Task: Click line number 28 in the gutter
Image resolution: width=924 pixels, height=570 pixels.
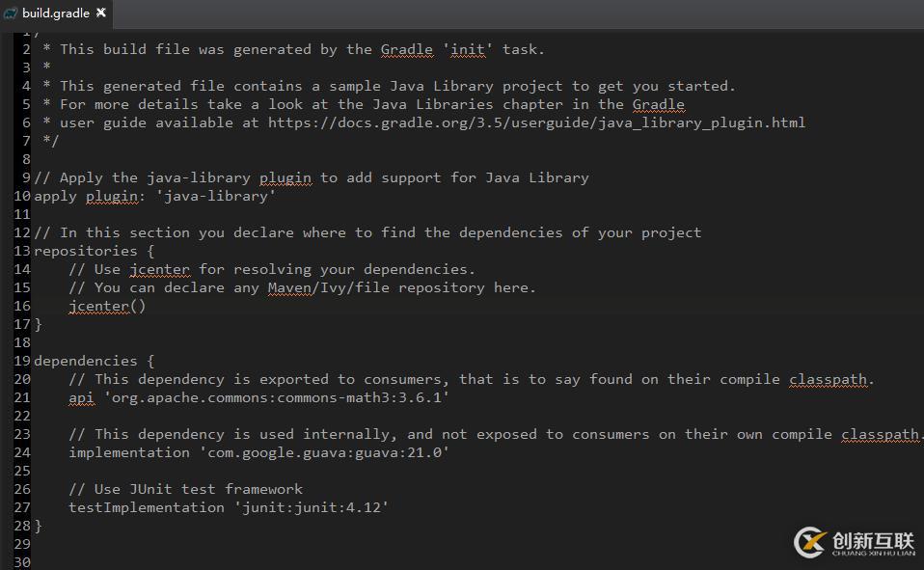Action: (22, 526)
